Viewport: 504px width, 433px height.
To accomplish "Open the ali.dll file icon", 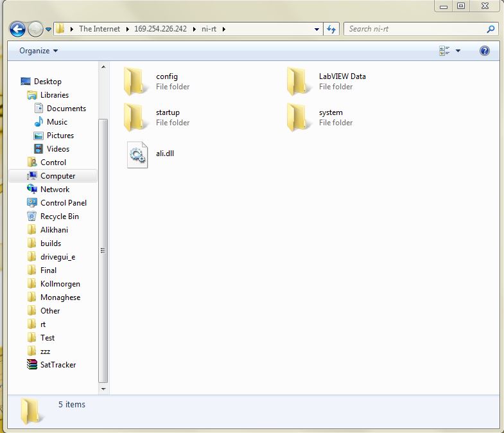I will (x=137, y=155).
